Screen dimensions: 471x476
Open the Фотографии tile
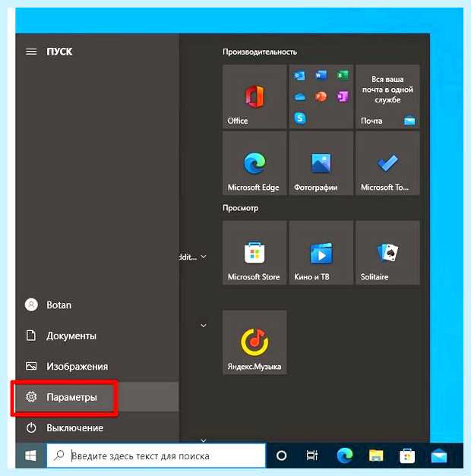[x=321, y=163]
